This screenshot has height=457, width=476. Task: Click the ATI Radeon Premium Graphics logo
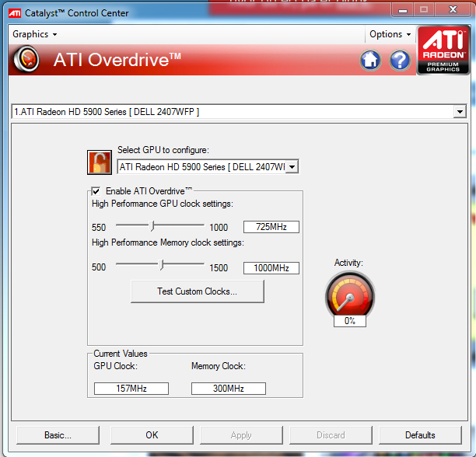pos(443,50)
